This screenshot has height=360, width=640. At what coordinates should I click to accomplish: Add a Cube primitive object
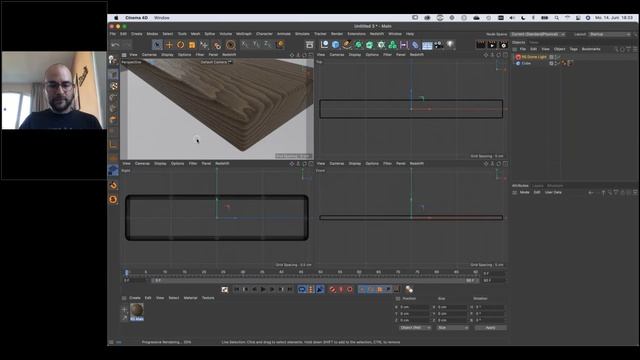click(336, 45)
